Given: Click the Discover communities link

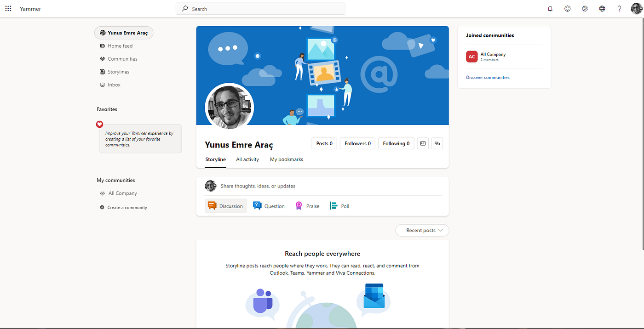Looking at the screenshot, I should [x=488, y=77].
